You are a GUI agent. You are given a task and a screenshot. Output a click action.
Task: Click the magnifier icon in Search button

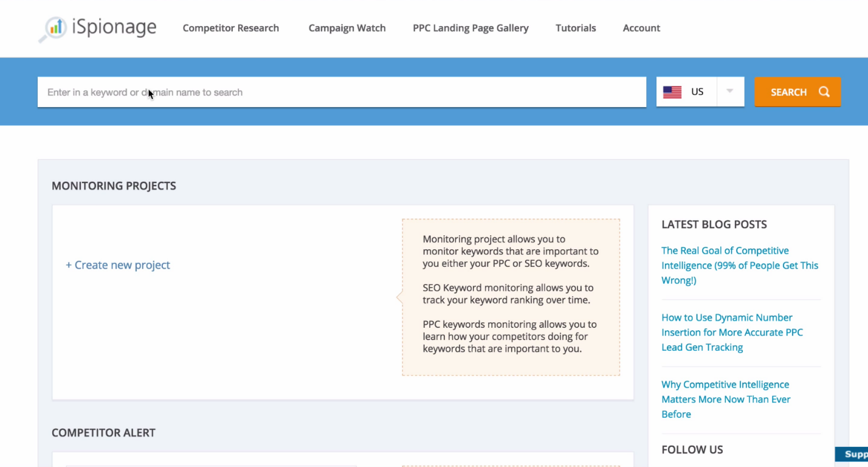[x=824, y=92]
